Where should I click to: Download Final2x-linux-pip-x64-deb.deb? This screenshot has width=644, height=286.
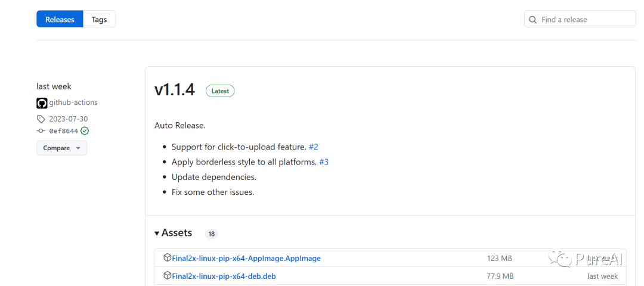(224, 276)
